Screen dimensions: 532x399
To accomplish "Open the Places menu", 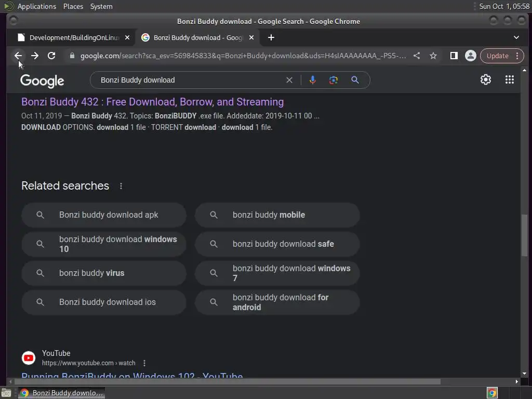I will (73, 6).
